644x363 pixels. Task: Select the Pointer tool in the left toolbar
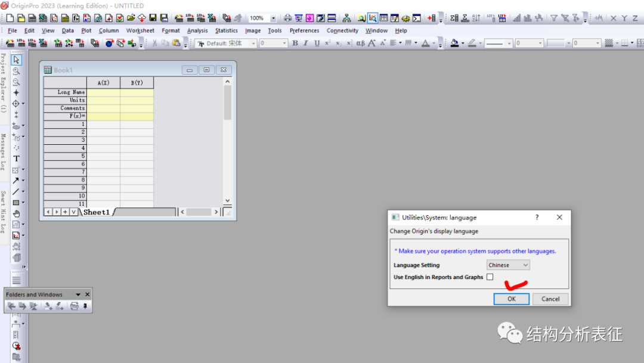16,60
